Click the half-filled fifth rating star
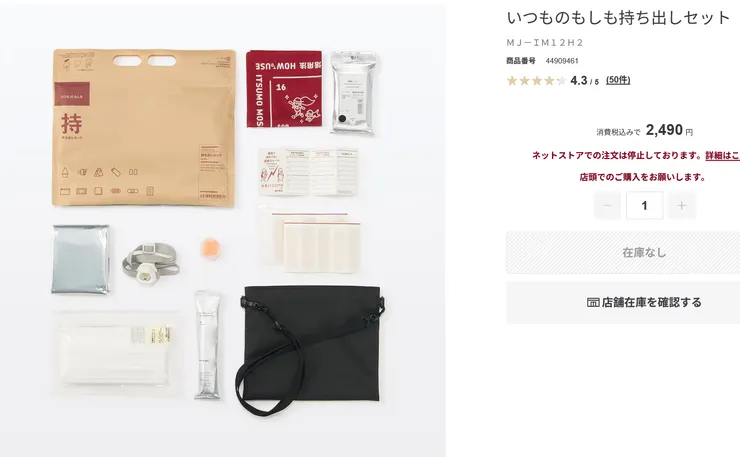This screenshot has height=457, width=740. (561, 81)
